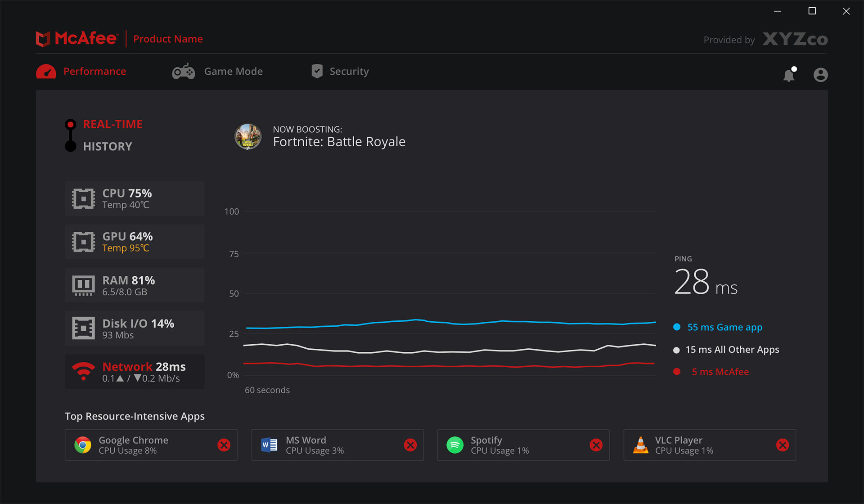Click the VLC Player cone icon
Viewport: 864px width, 504px height.
click(641, 445)
